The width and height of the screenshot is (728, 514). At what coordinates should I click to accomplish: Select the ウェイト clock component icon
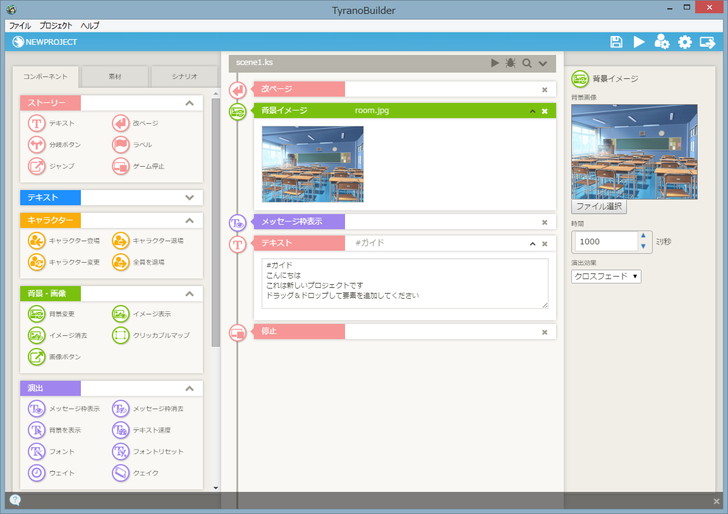[36, 473]
